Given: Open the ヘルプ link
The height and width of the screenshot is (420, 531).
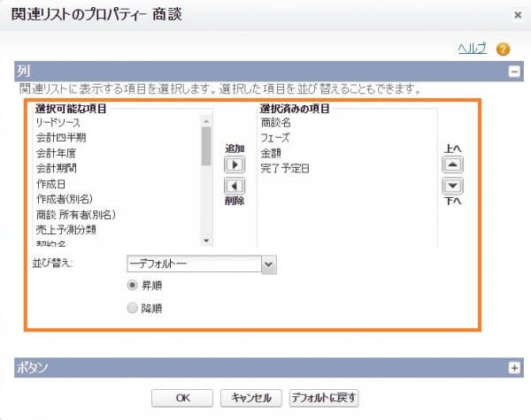Looking at the screenshot, I should tap(472, 49).
